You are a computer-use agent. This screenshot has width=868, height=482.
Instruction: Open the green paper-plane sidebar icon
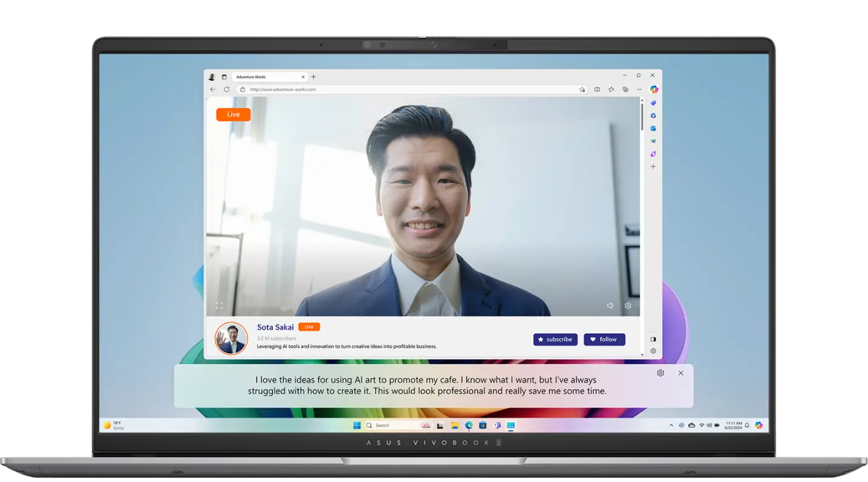pos(653,141)
